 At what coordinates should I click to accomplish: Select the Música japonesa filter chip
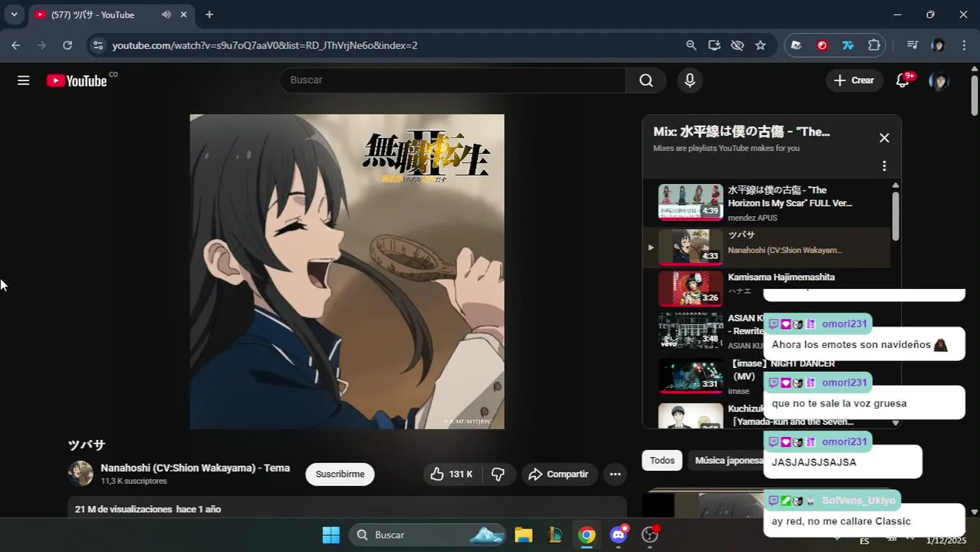pos(727,460)
